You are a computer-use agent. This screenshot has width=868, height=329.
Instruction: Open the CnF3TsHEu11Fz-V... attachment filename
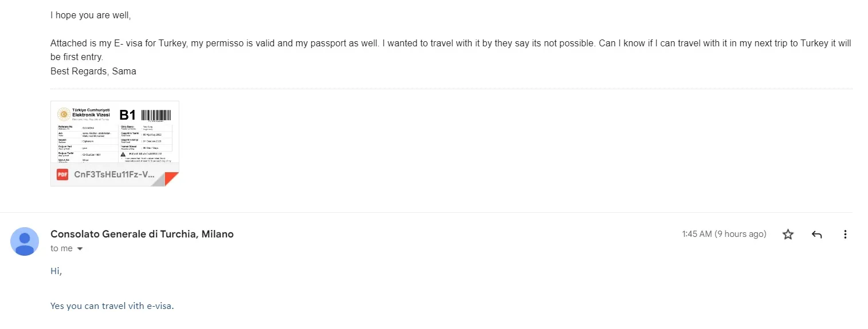114,175
